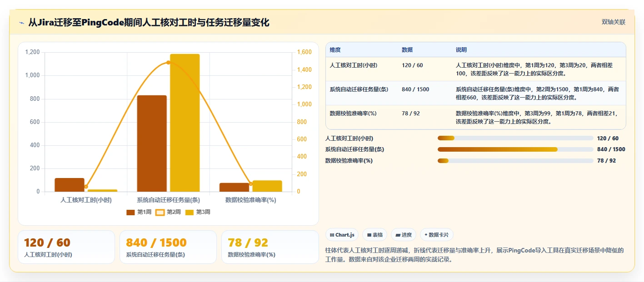Click the 系统自动迁移任务量(条) x-axis label
The height and width of the screenshot is (282, 644).
[169, 200]
